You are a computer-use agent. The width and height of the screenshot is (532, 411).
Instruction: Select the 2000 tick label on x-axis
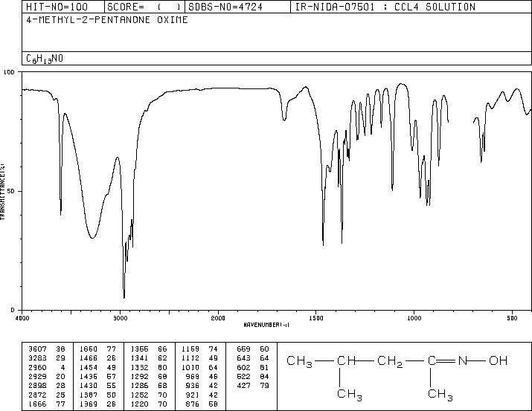218,318
